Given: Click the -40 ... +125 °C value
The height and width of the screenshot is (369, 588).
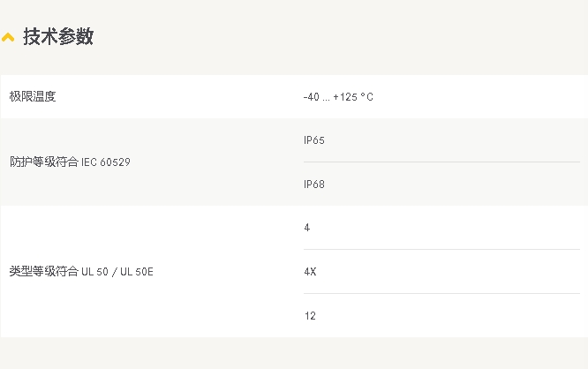Looking at the screenshot, I should (x=338, y=97).
